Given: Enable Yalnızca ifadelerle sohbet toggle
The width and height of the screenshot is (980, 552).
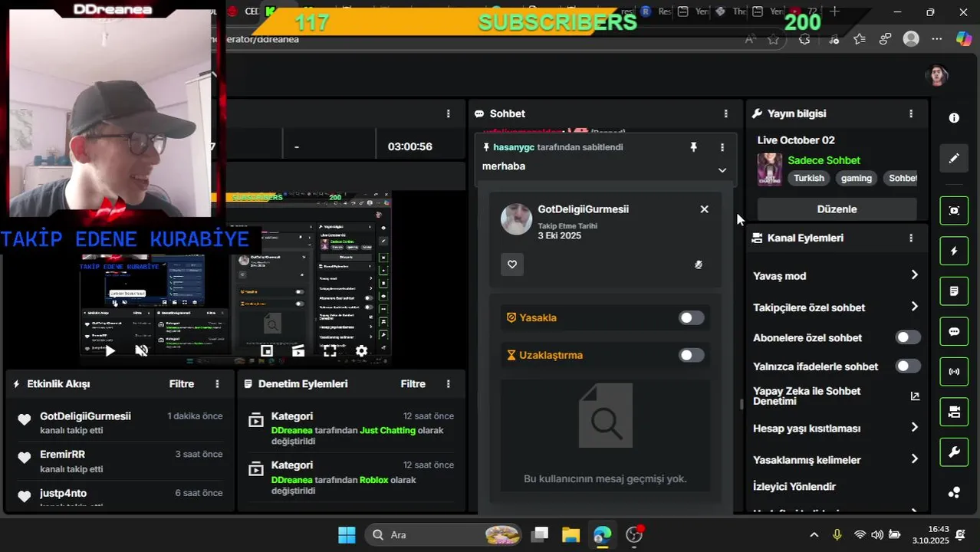Looking at the screenshot, I should point(908,366).
